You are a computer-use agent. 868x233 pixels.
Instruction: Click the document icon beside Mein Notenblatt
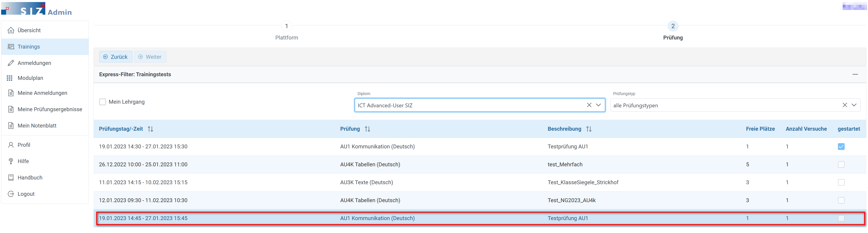[x=11, y=126]
